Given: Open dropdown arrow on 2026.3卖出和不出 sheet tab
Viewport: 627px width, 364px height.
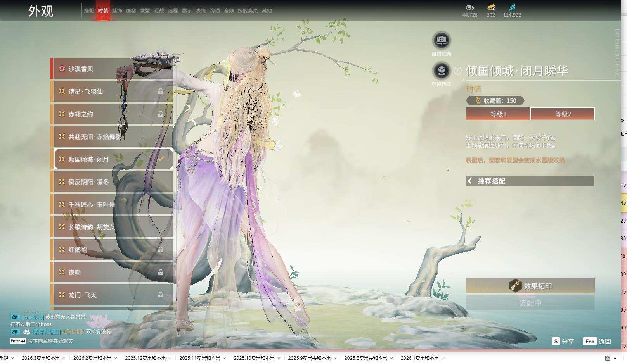Looking at the screenshot, I should [64, 358].
